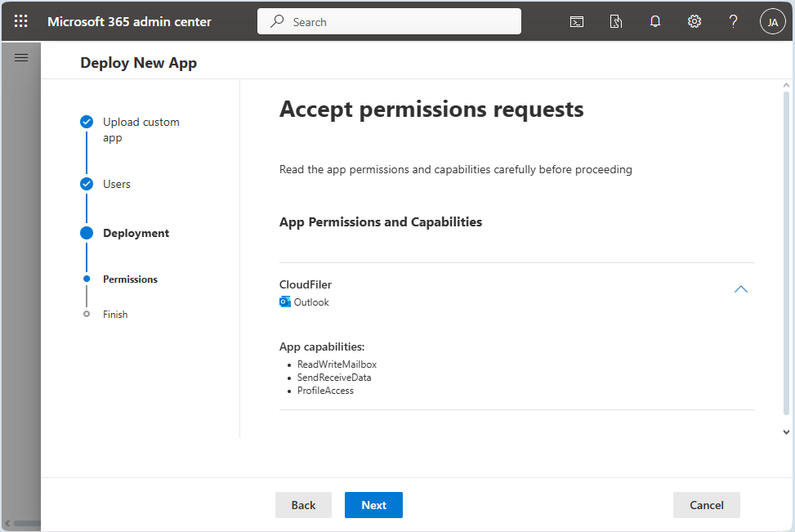Go to the Users step

click(x=116, y=184)
